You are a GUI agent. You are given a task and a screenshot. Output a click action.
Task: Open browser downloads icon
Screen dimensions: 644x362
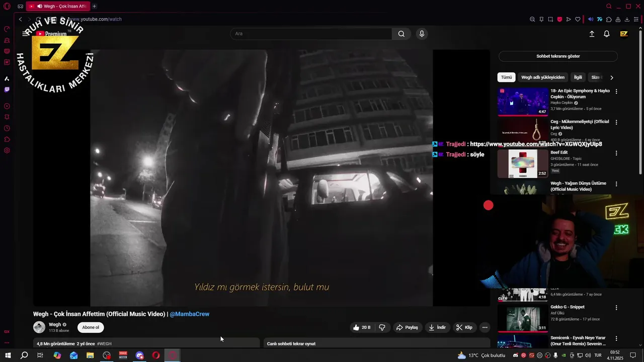click(627, 19)
